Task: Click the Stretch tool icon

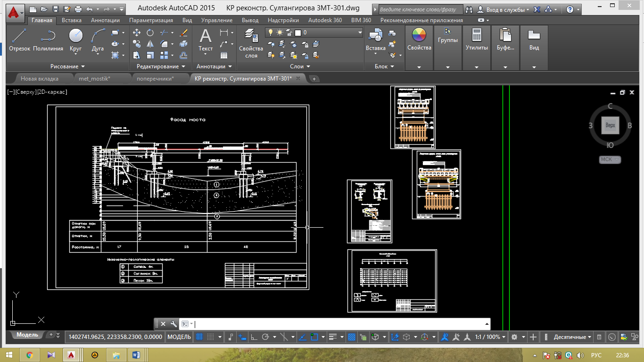Action: point(137,55)
